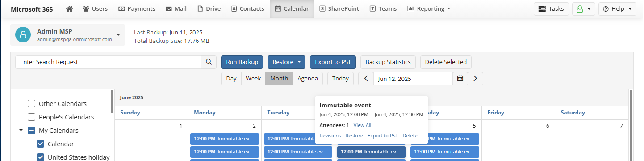Go to the Home dashboard icon
Screen dimensions: 644x161
point(69,8)
